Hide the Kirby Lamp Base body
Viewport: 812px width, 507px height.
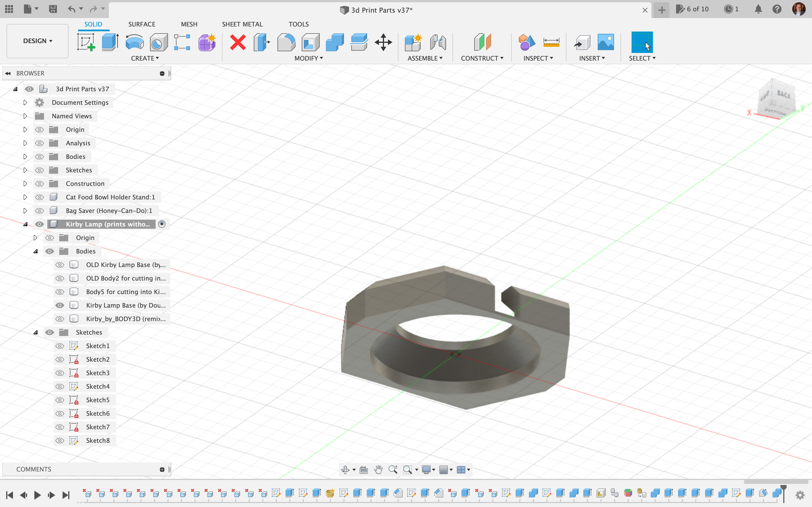(x=60, y=306)
